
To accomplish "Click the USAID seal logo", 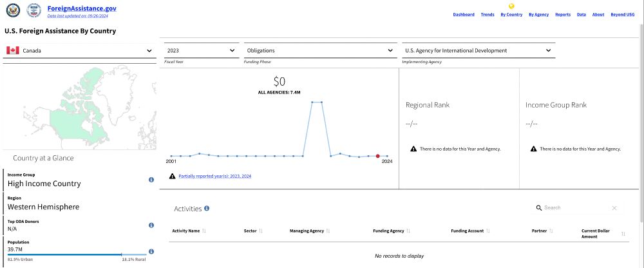I will coord(33,10).
